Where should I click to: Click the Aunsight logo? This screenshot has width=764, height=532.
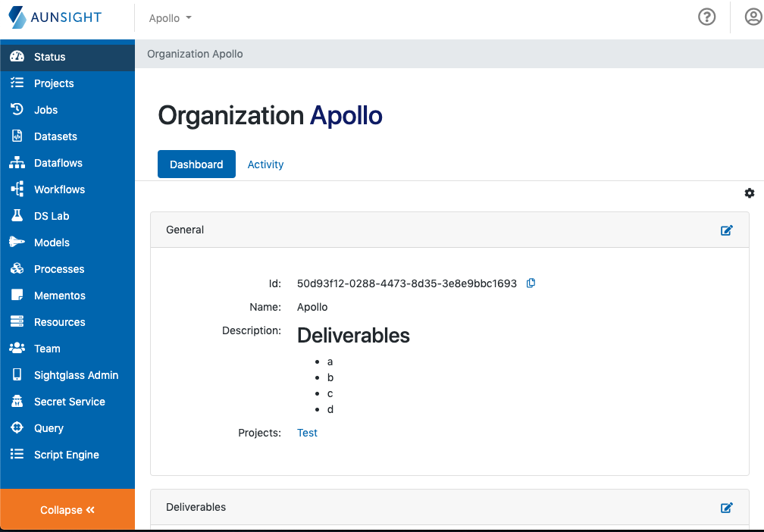56,18
